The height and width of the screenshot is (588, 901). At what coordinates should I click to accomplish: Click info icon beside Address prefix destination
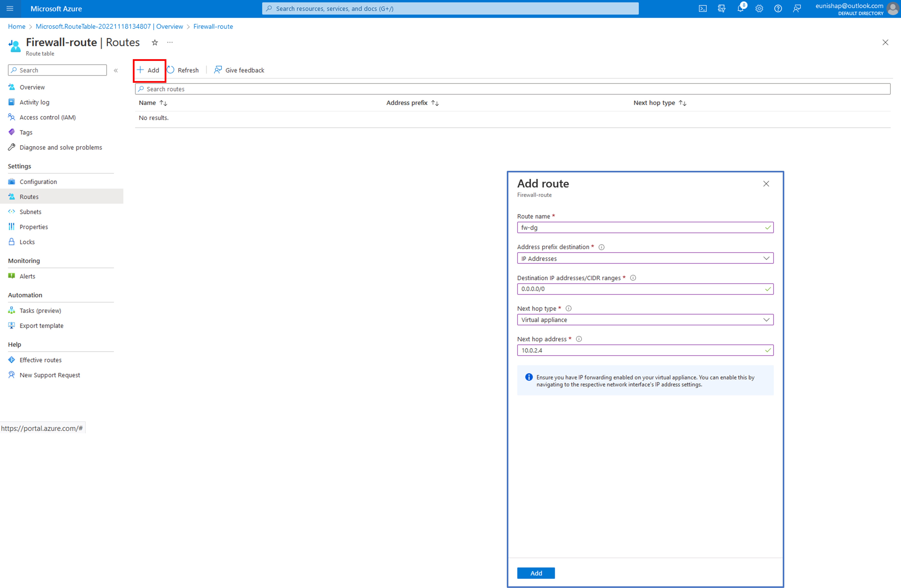[x=601, y=247]
